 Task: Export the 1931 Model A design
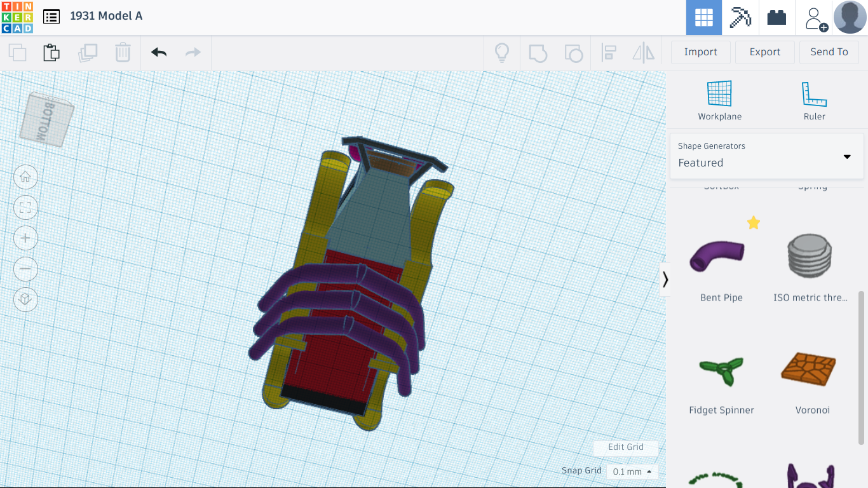[764, 51]
